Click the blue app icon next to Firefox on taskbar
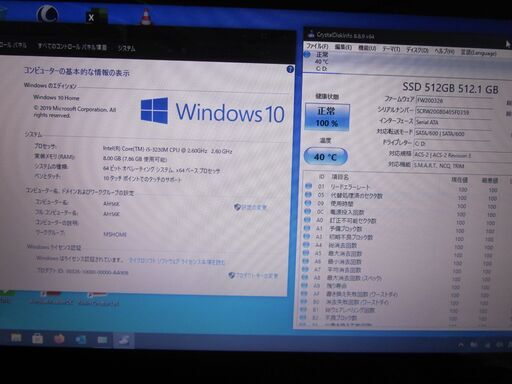Image resolution: width=512 pixels, height=384 pixels. (x=80, y=340)
